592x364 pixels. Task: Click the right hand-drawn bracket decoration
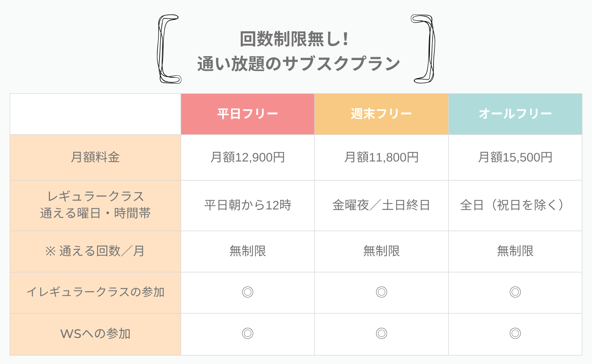423,49
